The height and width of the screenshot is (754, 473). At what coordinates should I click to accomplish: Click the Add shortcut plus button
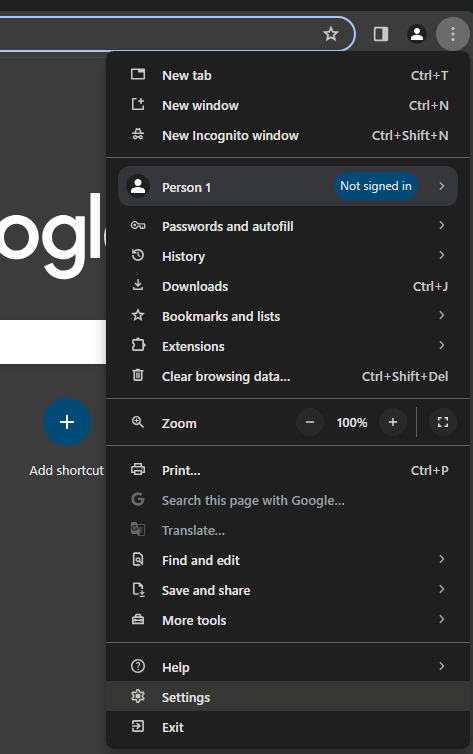tap(67, 422)
